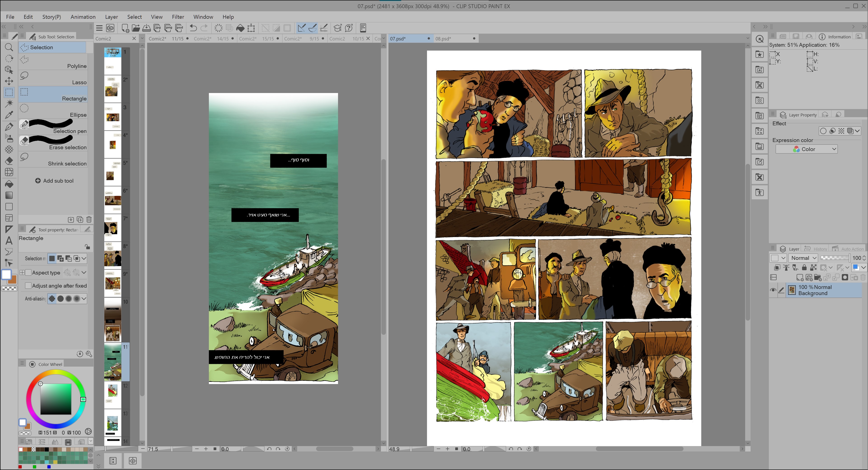Screen dimensions: 868x470
Task: Hide the Background layer eye icon
Action: tap(773, 290)
